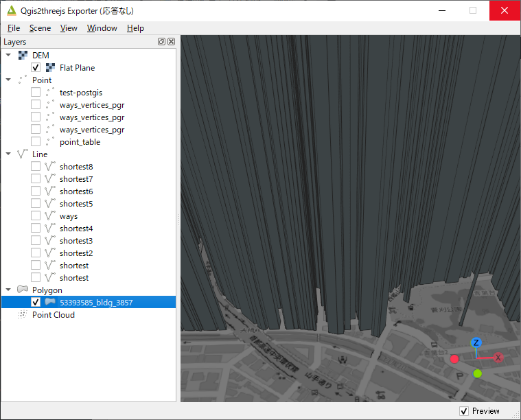Click the polygon icon of 53393585_bldg_3857 layer
The width and height of the screenshot is (521, 420).
pyautogui.click(x=50, y=303)
